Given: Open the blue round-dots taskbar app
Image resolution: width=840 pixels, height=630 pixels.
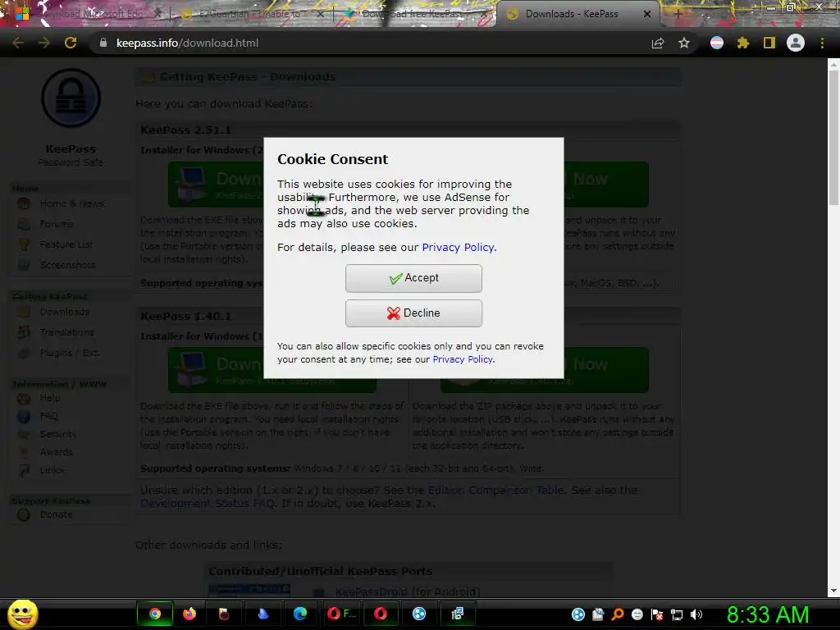Looking at the screenshot, I should tap(419, 614).
